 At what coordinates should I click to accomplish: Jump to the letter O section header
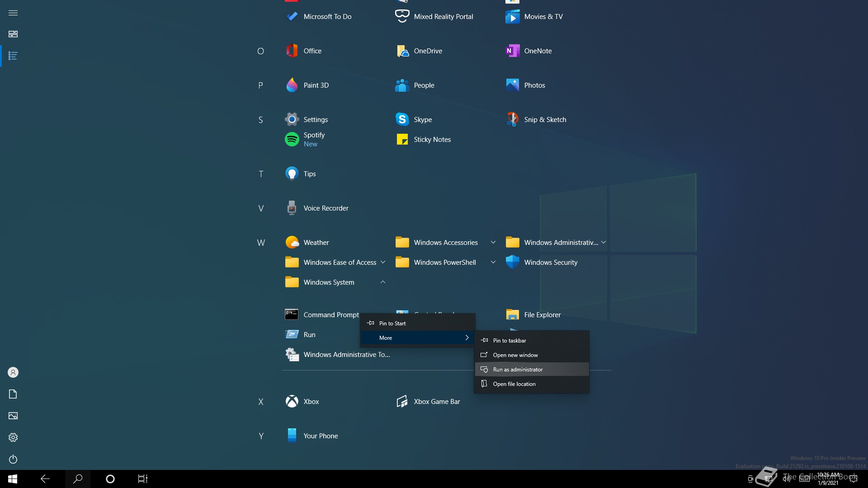261,51
